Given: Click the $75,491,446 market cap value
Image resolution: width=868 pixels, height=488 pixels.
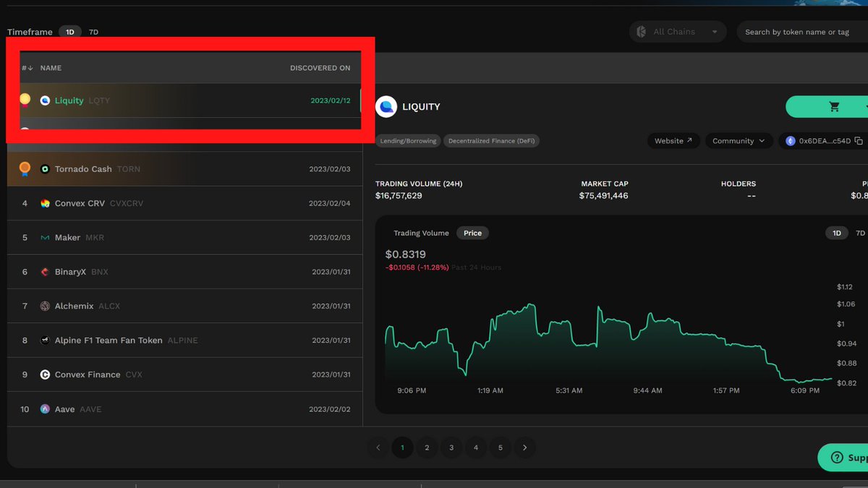Looking at the screenshot, I should pos(604,196).
